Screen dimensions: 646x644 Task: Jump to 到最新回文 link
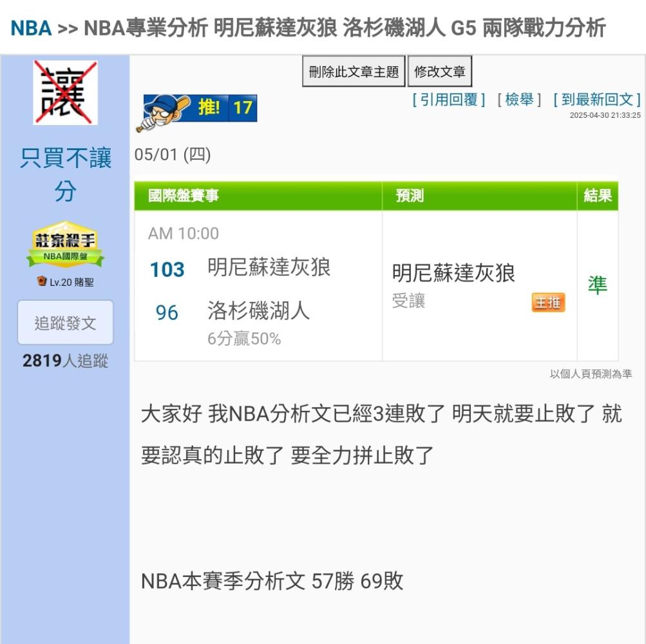point(596,99)
